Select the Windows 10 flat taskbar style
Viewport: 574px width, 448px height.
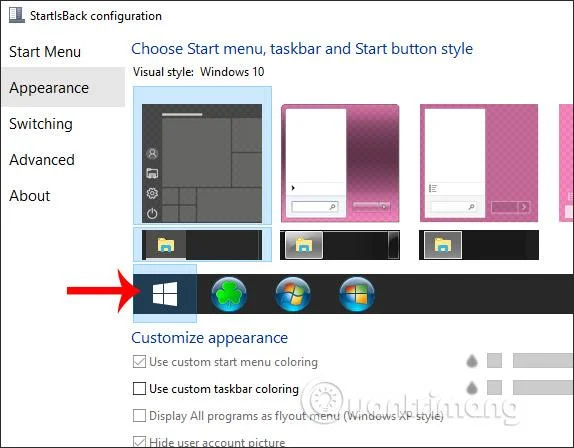202,245
